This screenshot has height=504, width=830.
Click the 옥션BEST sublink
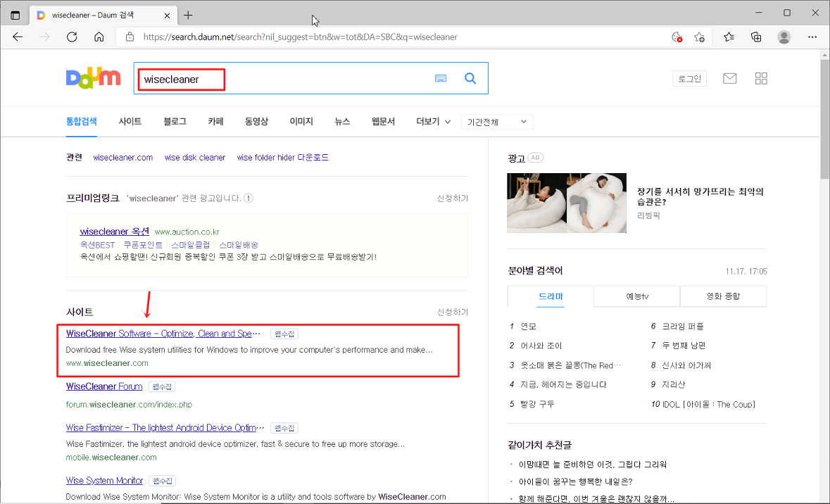(97, 244)
